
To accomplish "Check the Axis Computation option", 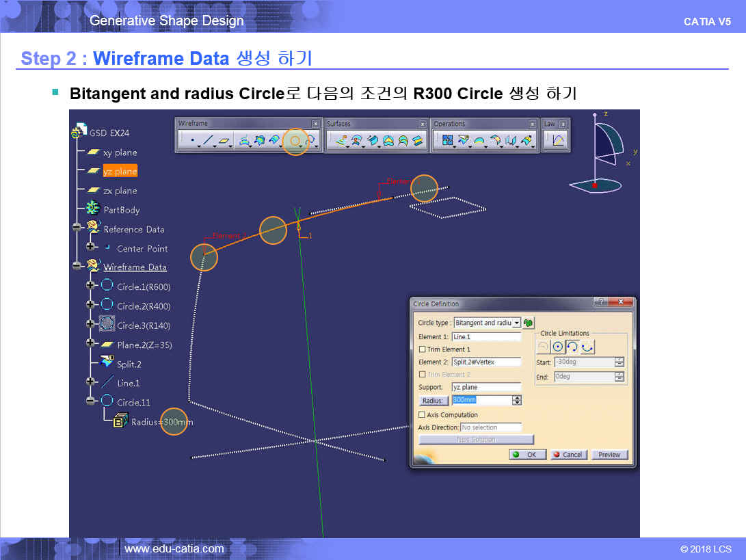I will [422, 415].
